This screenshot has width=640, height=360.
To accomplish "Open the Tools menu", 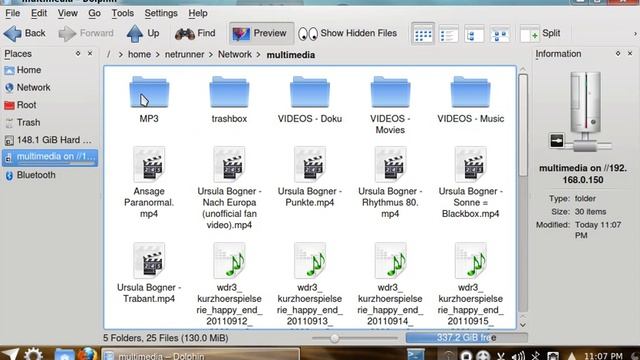I will tap(122, 13).
